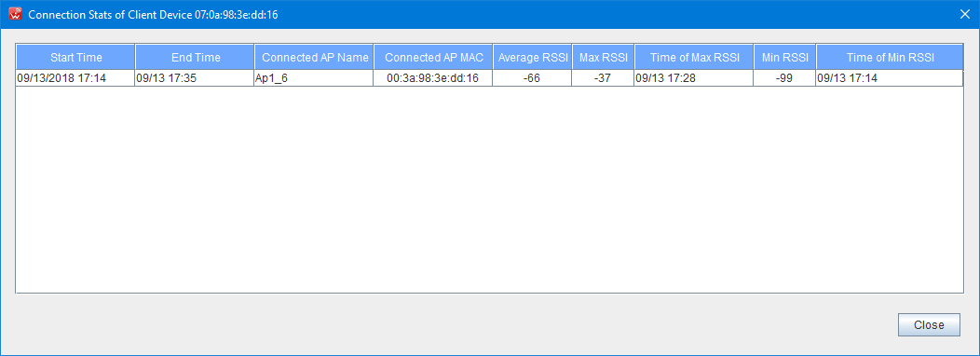Select the min RSSI value -99
Viewport: 980px width, 356px height.
pyautogui.click(x=785, y=78)
